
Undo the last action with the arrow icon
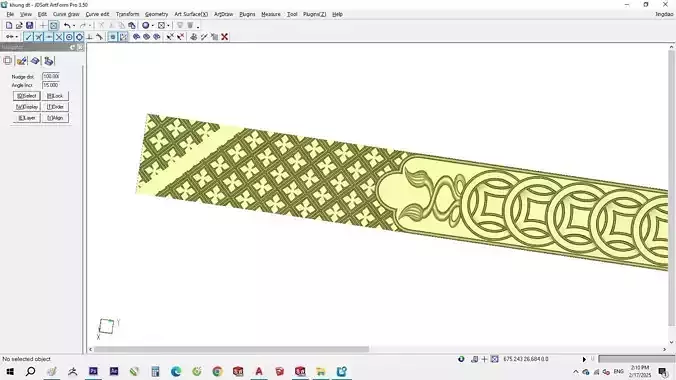(67, 25)
